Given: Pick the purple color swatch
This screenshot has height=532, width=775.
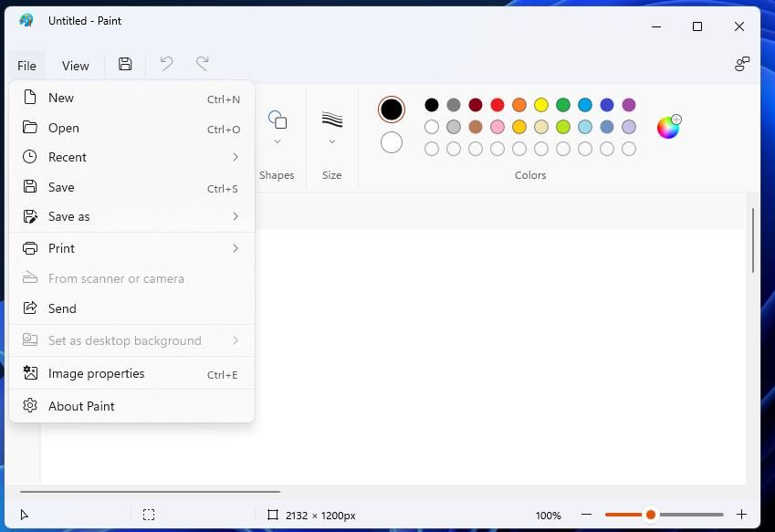Looking at the screenshot, I should pyautogui.click(x=629, y=105).
